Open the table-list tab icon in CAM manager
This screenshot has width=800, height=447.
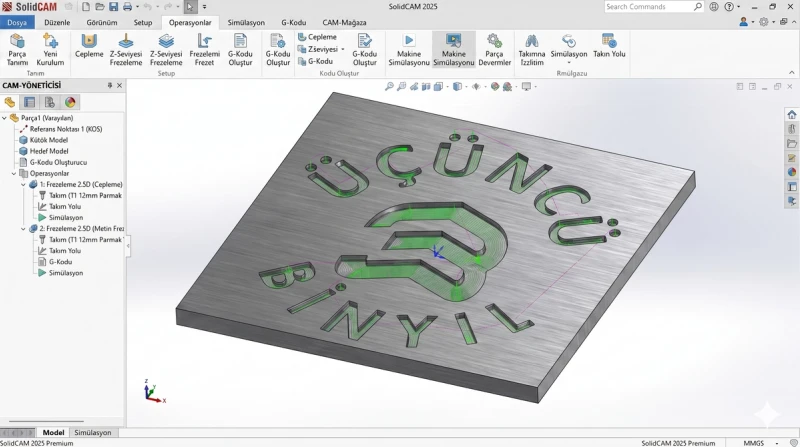point(30,103)
